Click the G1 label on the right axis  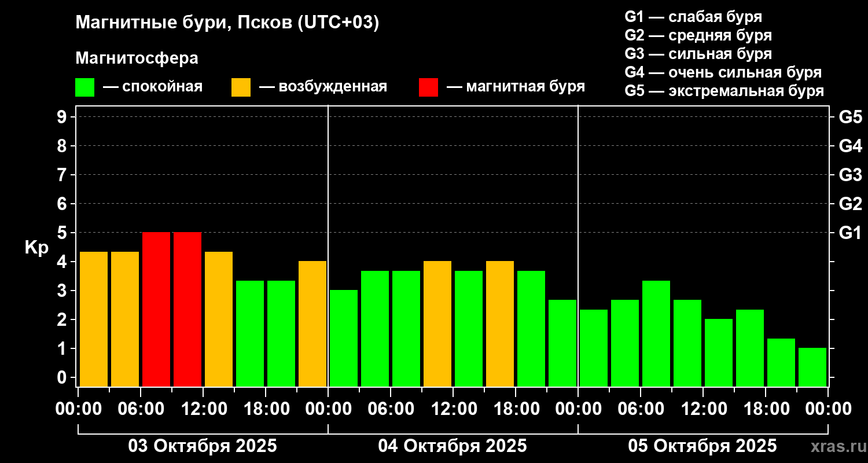point(851,233)
